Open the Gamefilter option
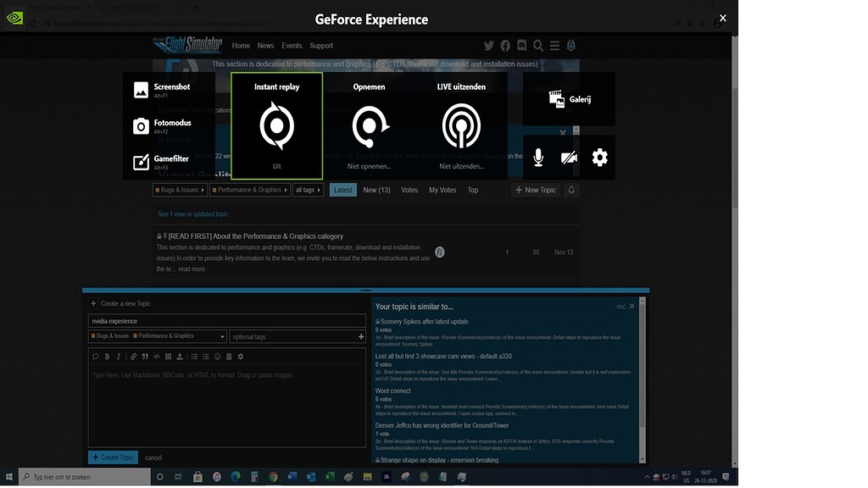The width and height of the screenshot is (868, 488). pyautogui.click(x=161, y=162)
